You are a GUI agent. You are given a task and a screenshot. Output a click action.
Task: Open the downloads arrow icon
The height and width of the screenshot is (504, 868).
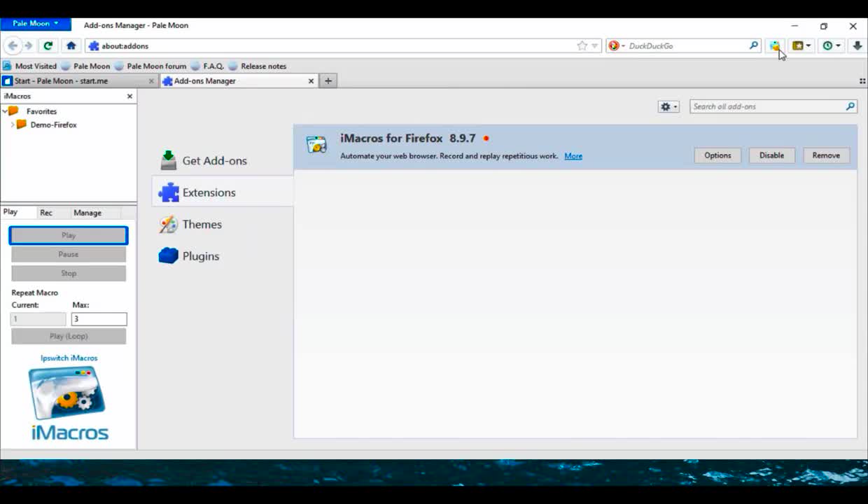(857, 45)
